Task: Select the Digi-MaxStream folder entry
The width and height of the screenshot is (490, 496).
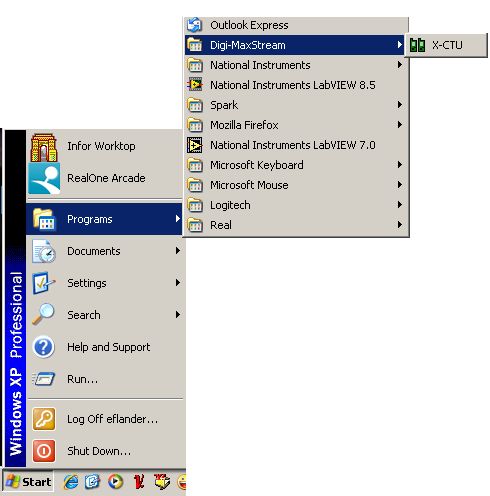Action: pyautogui.click(x=295, y=45)
